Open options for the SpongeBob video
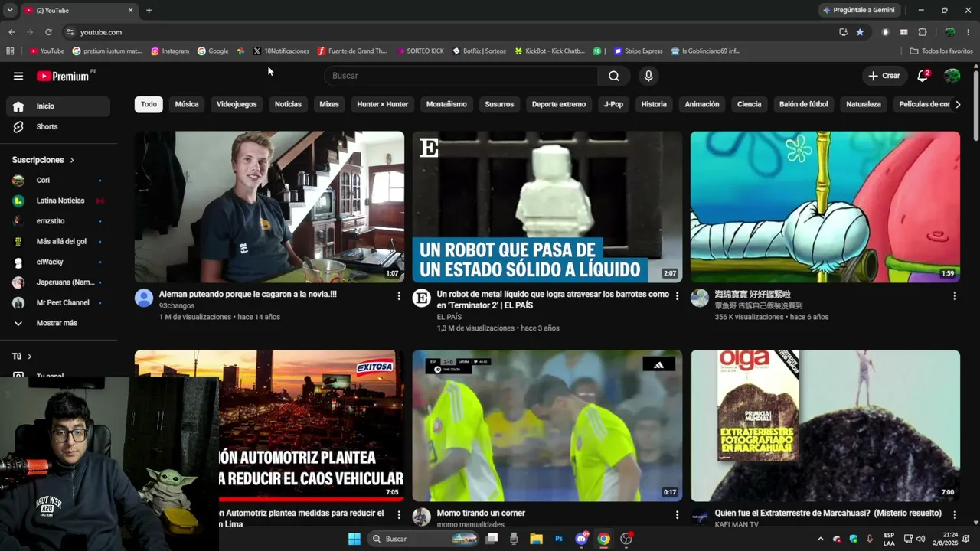Viewport: 980px width, 551px height. pos(954,296)
